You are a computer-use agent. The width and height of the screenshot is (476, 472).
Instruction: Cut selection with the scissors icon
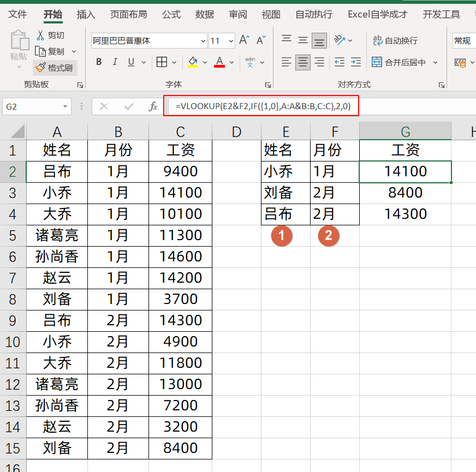point(40,35)
